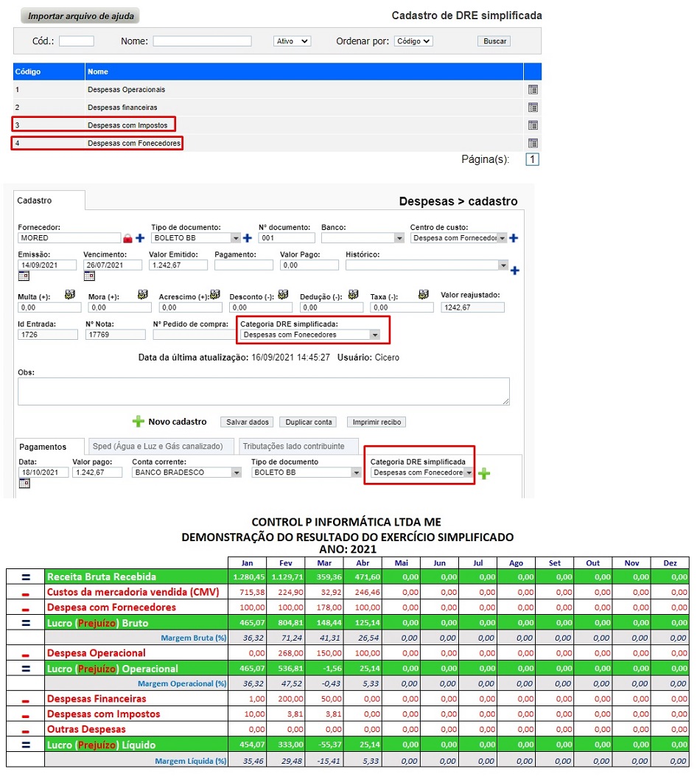Go to page 1 link
The width and height of the screenshot is (700, 777).
pos(532,159)
